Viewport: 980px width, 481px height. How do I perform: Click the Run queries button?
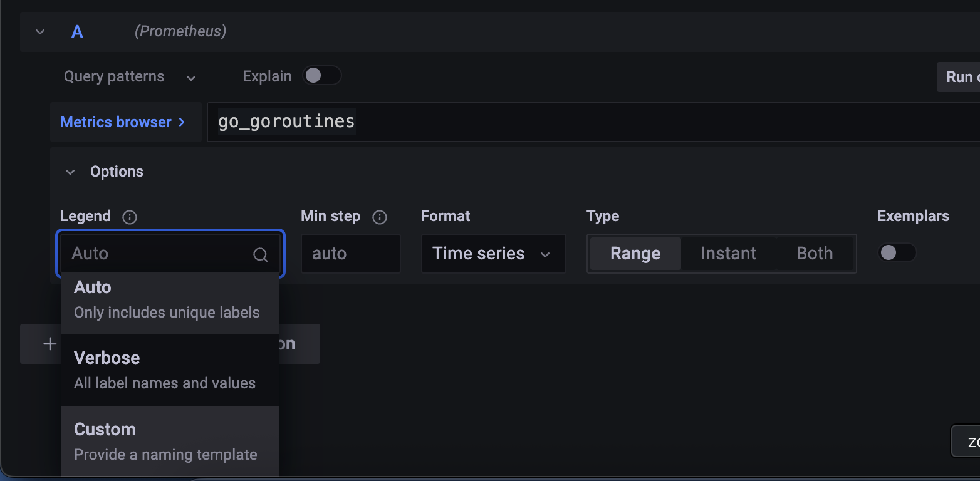959,77
